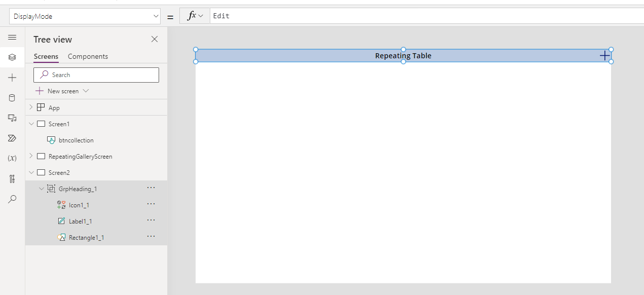
Task: Open the Search pane icon
Action: coord(12,199)
